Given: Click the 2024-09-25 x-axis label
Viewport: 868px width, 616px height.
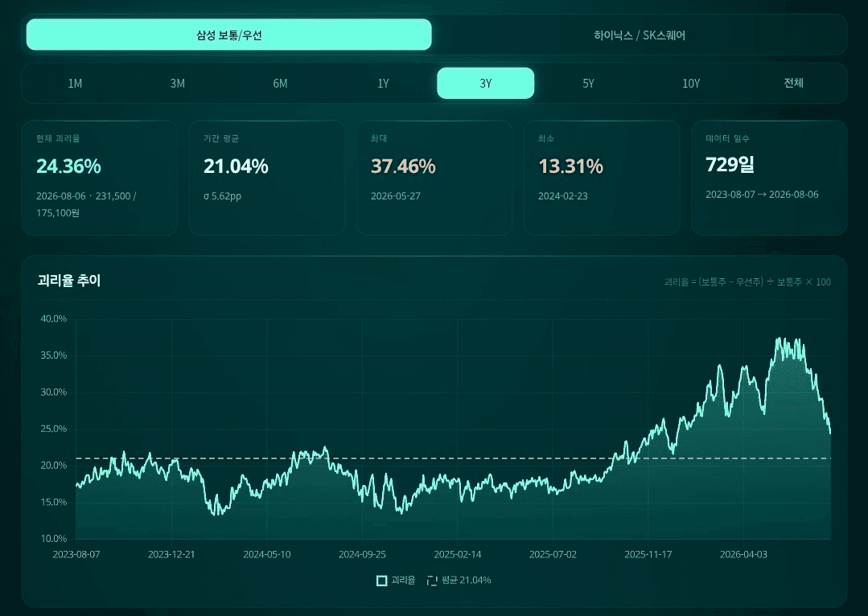Looking at the screenshot, I should pyautogui.click(x=362, y=555).
